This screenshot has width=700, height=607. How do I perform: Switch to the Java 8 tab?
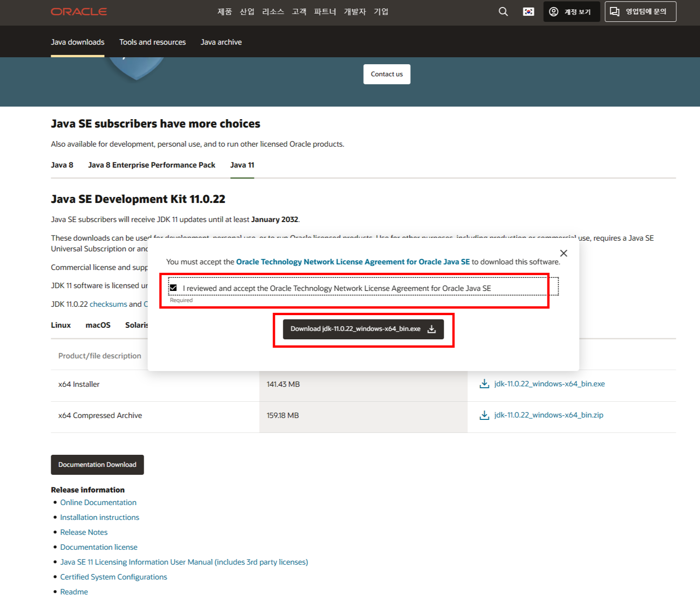[62, 165]
